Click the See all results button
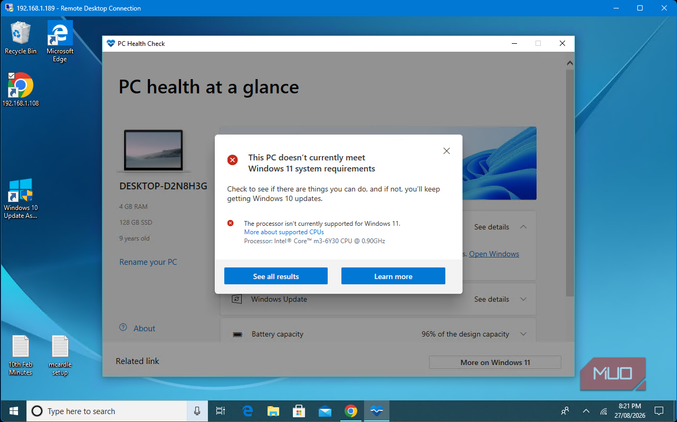 click(276, 276)
